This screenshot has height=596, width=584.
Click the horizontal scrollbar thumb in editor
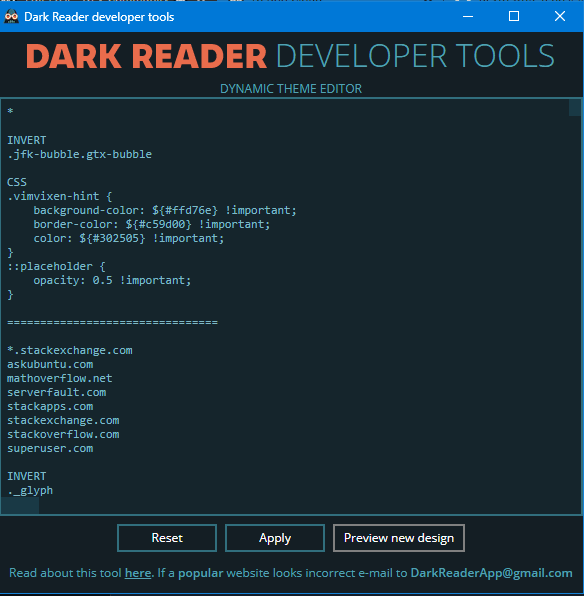[x=20, y=506]
